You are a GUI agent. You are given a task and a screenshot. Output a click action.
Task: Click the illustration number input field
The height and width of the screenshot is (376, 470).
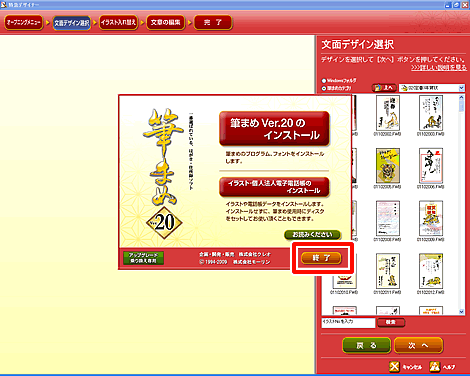coord(348,322)
